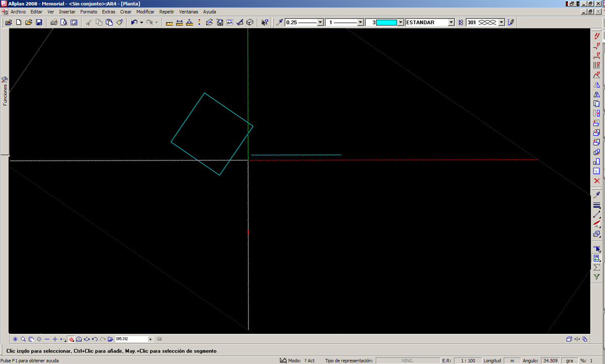Viewport: 605px width, 364px height.
Task: Open the Crear menu
Action: click(x=126, y=12)
